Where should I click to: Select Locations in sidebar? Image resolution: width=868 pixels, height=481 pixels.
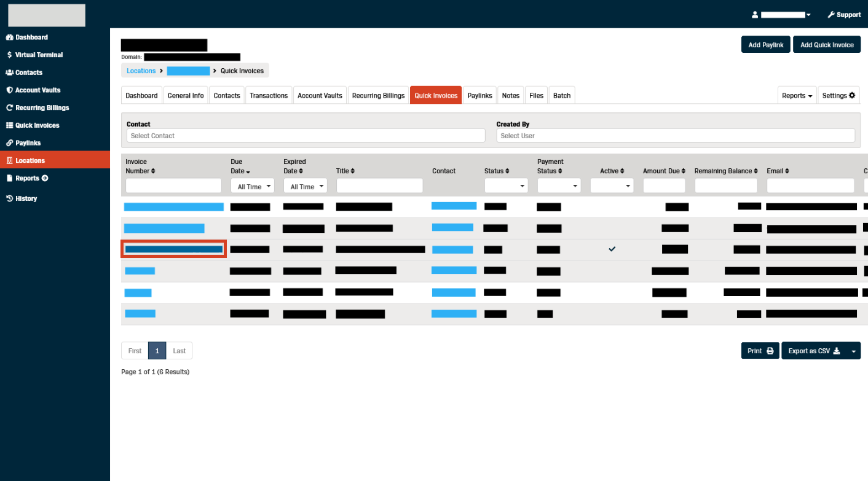click(x=55, y=160)
